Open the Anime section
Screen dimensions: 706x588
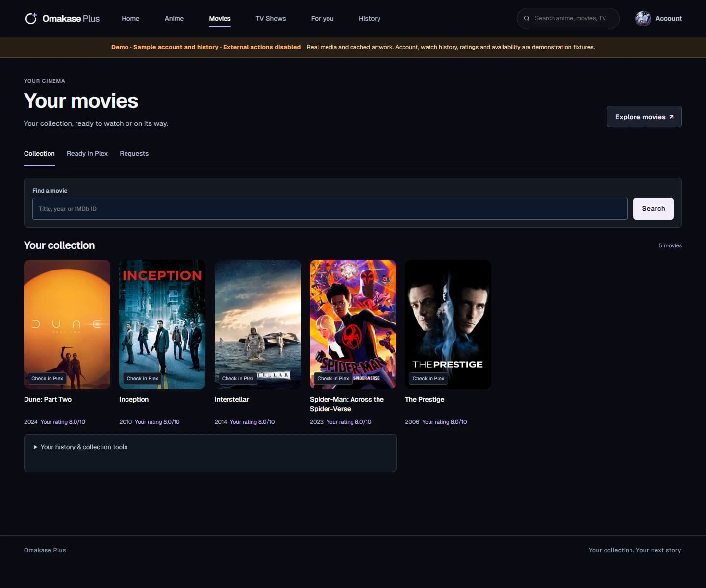pos(174,18)
